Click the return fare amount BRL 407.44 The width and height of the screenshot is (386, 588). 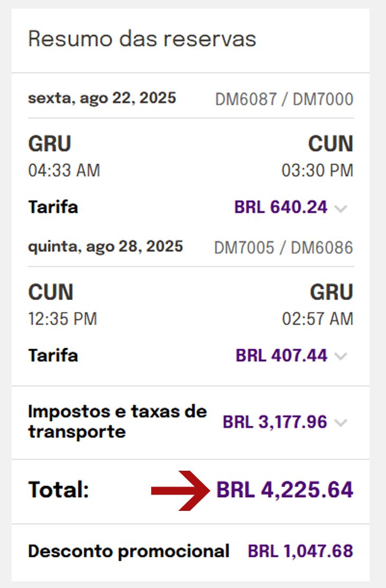[x=281, y=356]
